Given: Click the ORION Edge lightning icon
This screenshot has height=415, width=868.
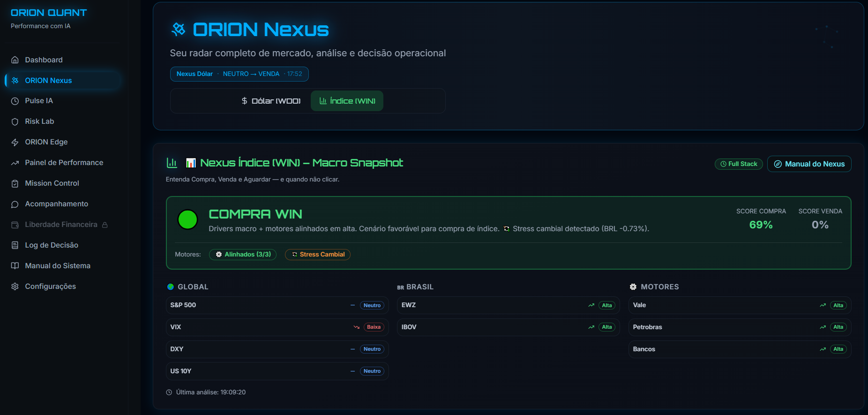Looking at the screenshot, I should pos(15,142).
